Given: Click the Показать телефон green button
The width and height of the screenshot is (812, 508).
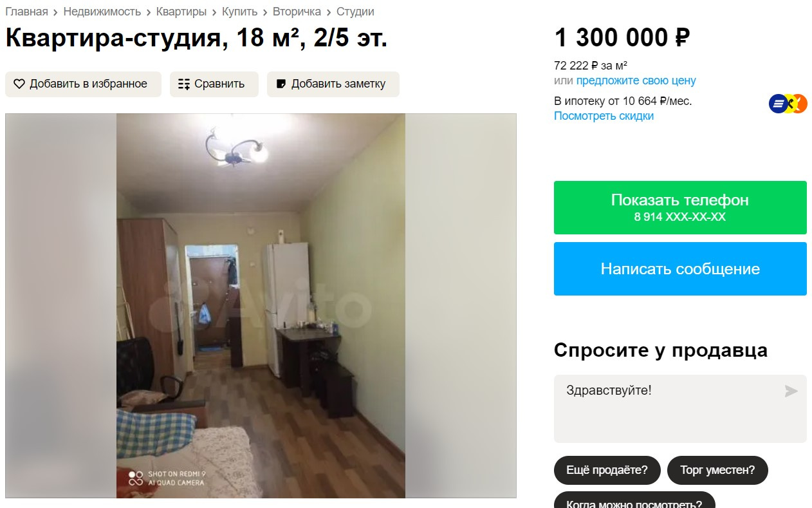Looking at the screenshot, I should pyautogui.click(x=680, y=207).
